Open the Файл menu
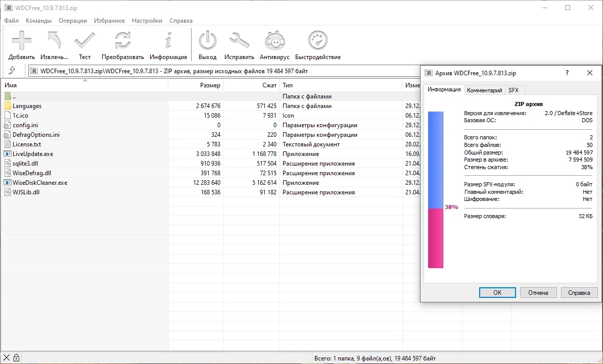The image size is (603, 364). [x=12, y=21]
